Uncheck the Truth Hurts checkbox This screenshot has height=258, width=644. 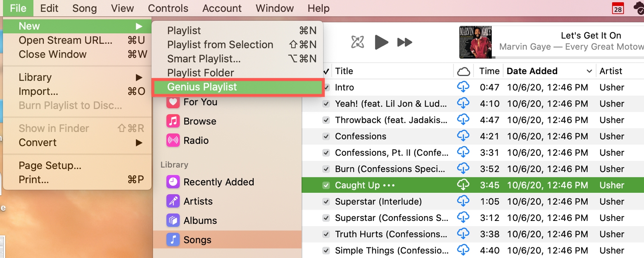(326, 234)
